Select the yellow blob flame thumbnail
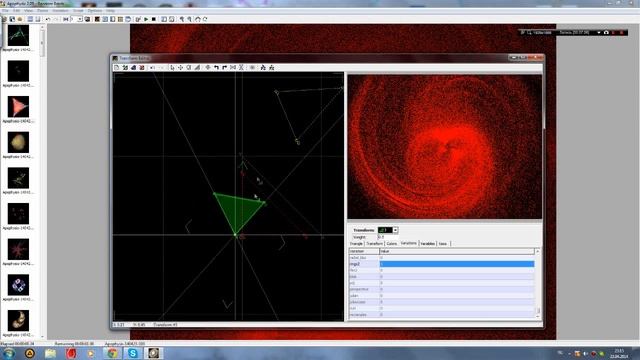The image size is (640, 360). coord(18,142)
